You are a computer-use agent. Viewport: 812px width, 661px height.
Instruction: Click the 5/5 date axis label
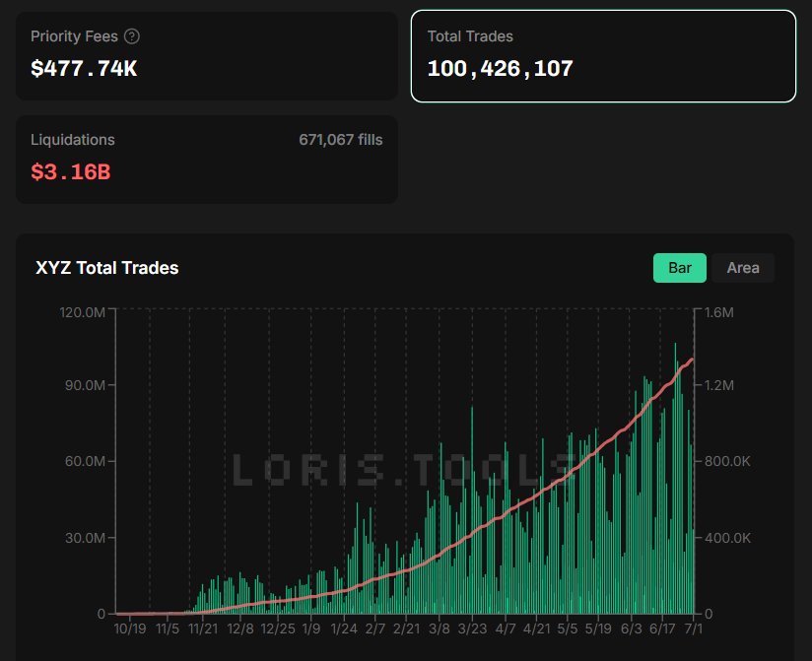click(x=567, y=628)
